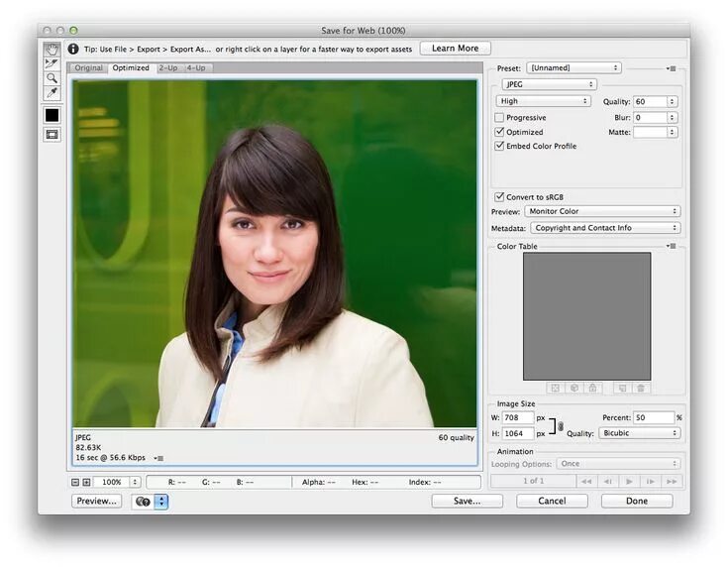
Task: Go to previous animation frame
Action: [x=608, y=482]
